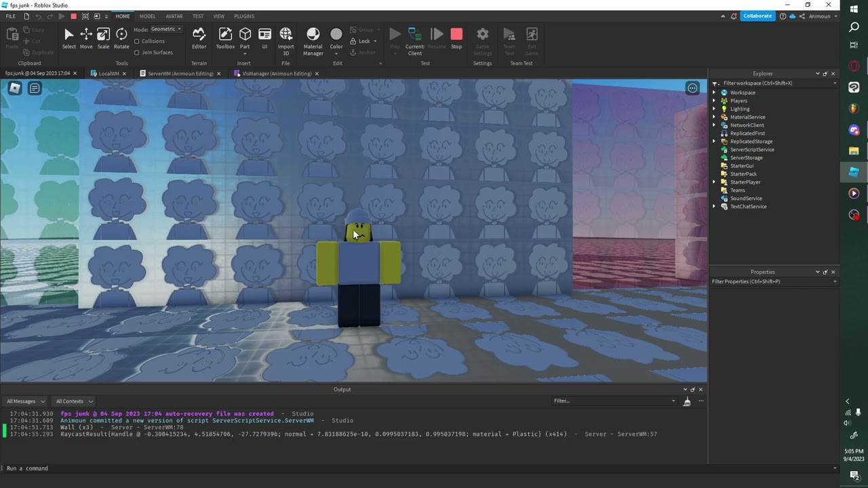Open the Material Manager
The height and width of the screenshot is (488, 868).
[313, 40]
